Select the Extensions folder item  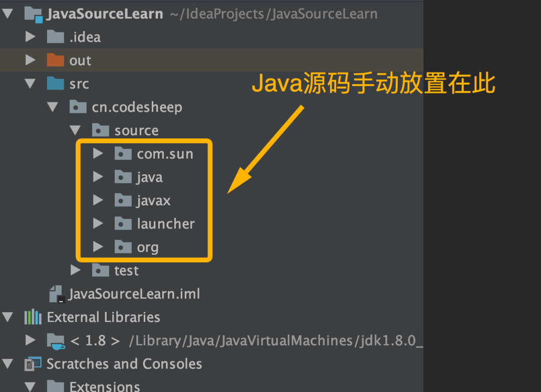104,386
